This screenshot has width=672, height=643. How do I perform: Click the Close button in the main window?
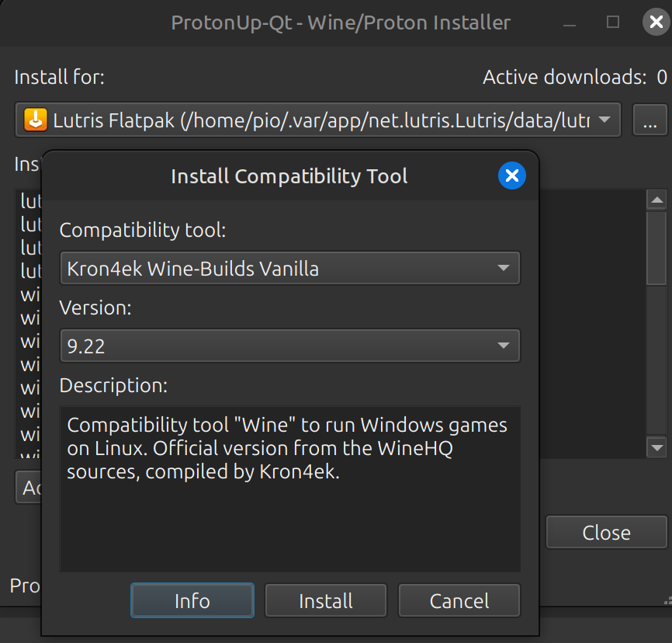click(606, 533)
